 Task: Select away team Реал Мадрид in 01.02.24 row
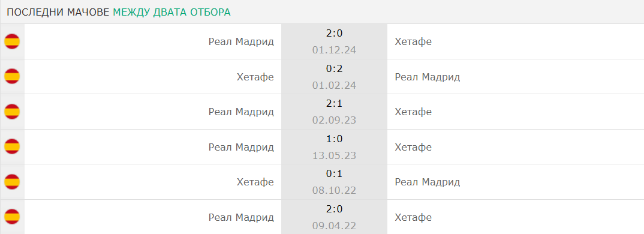[x=428, y=77]
